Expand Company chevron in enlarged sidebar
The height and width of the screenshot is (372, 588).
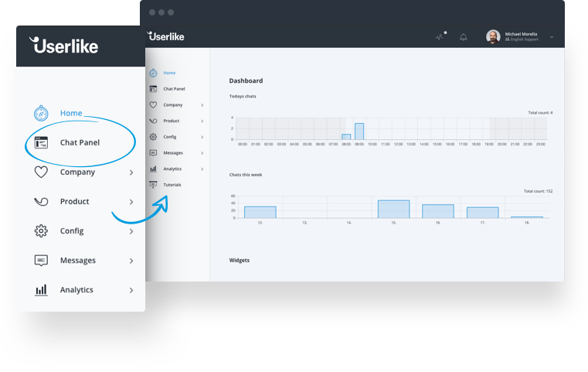coord(131,172)
